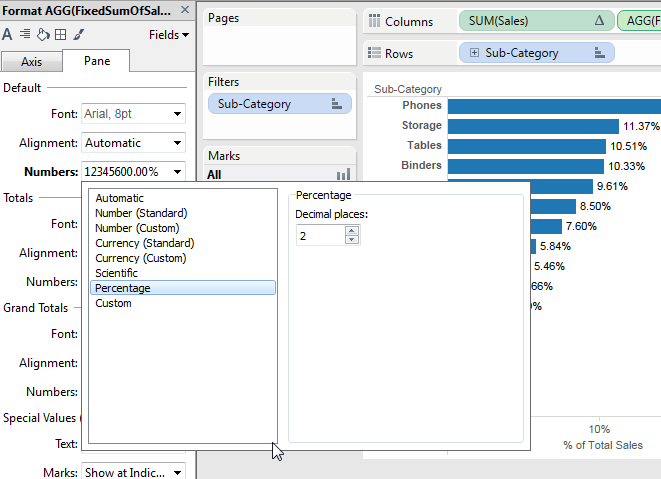This screenshot has height=479, width=661.
Task: Click the sort icon on the Rows Sub-Category pill
Action: (x=599, y=53)
